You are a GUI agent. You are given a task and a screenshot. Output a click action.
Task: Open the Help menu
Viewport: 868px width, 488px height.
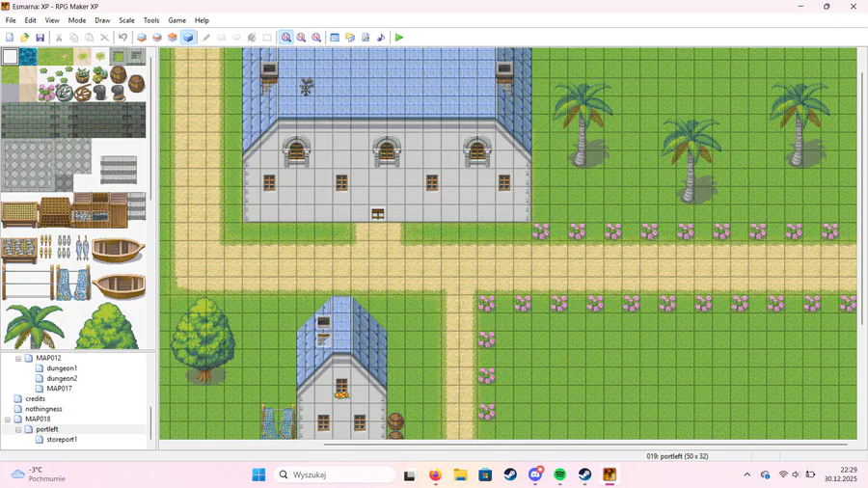[x=203, y=20]
